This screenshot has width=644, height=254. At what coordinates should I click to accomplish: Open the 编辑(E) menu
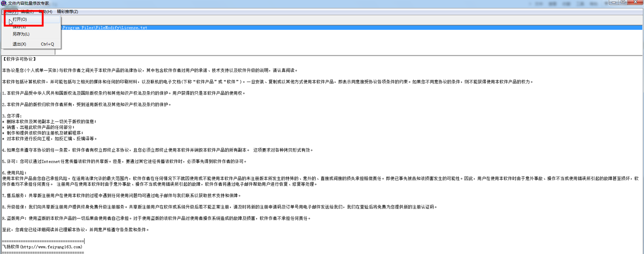point(27,12)
